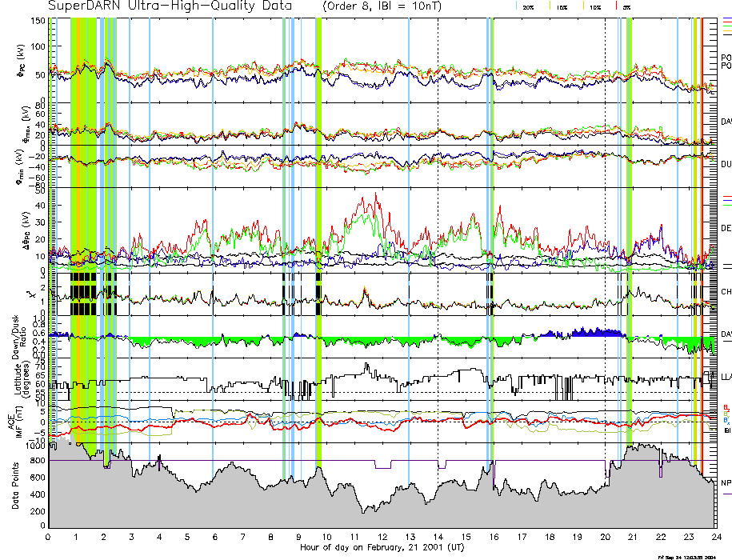732x560 pixels.
Task: Click the "0.6" tick label in the Dawn/Dusk panel
Action: coord(39,333)
